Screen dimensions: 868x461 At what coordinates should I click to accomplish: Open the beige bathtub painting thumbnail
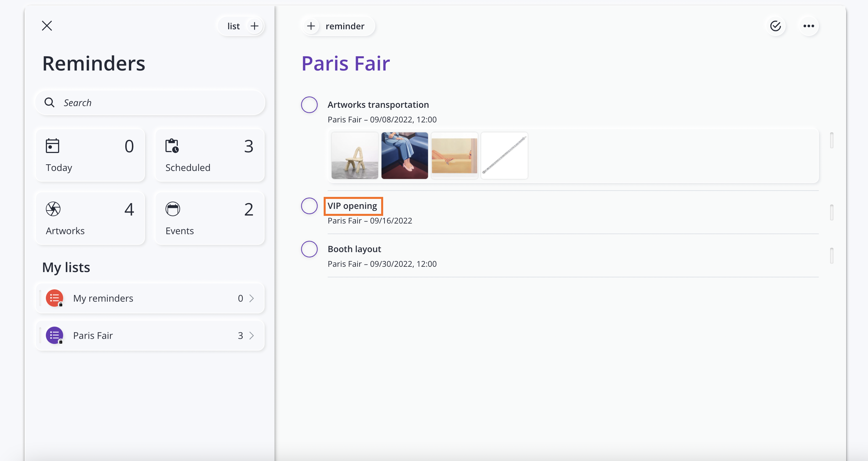455,155
